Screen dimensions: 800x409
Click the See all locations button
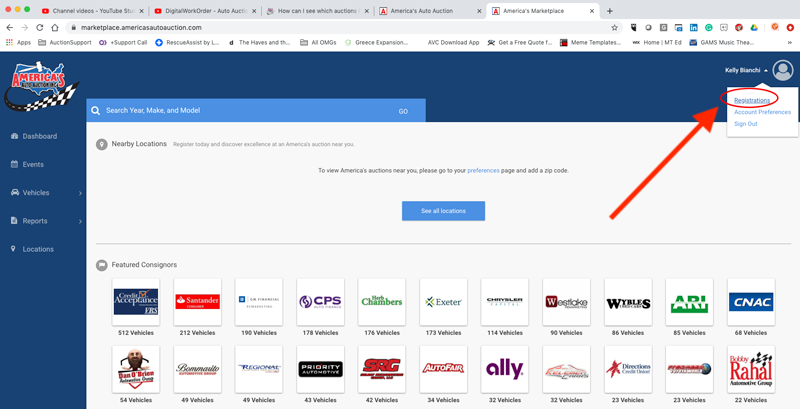[443, 211]
